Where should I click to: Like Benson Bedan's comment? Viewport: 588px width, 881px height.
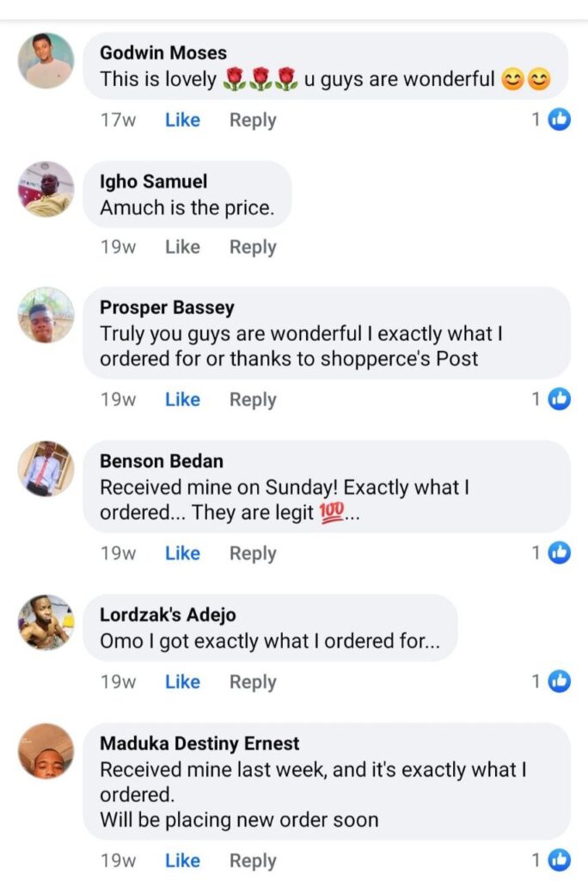tap(182, 553)
